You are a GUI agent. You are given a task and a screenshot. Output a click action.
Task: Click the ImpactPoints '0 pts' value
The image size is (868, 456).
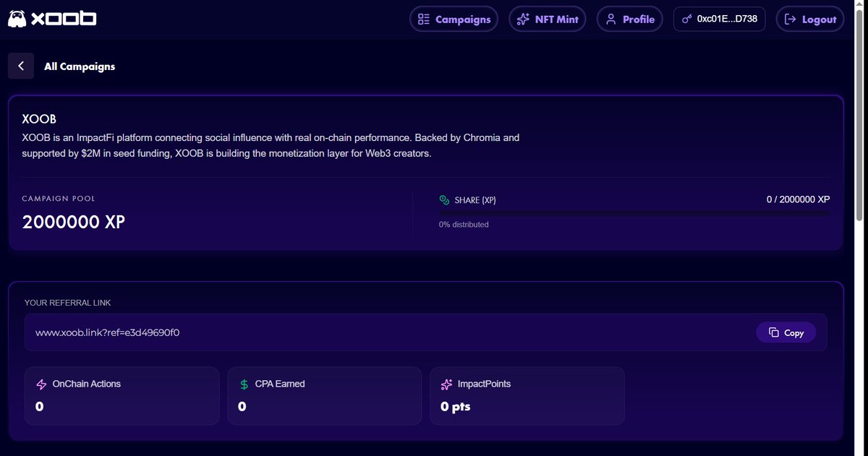(455, 407)
